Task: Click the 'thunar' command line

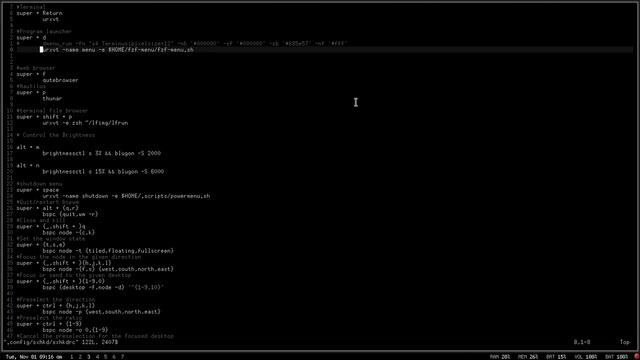Action: (52, 98)
